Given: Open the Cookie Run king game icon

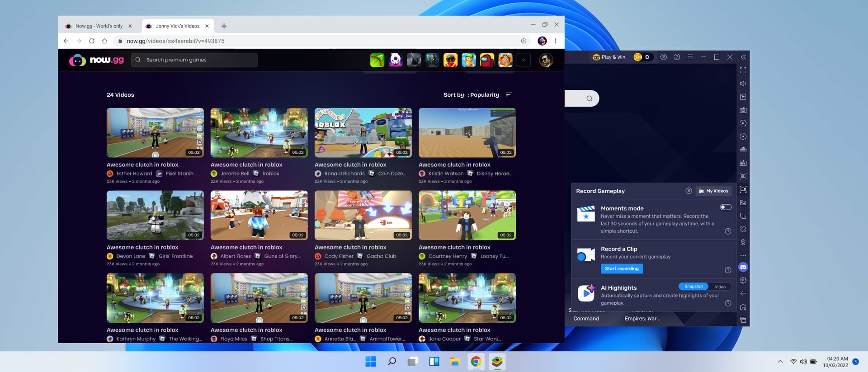Looking at the screenshot, I should (x=505, y=60).
